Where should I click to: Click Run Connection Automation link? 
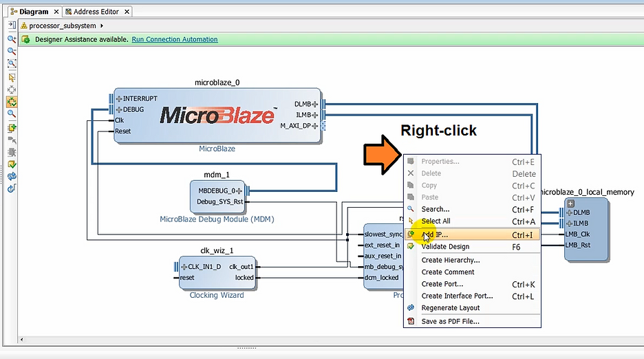click(x=175, y=39)
